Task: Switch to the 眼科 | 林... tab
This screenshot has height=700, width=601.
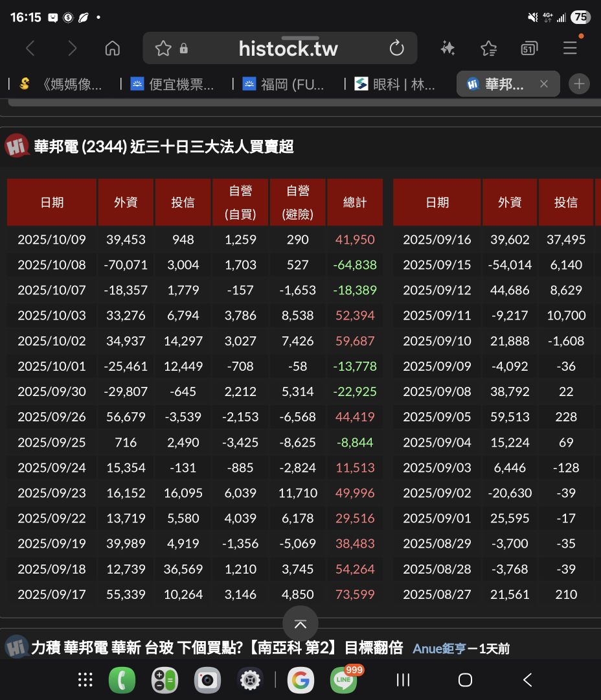Action: tap(395, 84)
